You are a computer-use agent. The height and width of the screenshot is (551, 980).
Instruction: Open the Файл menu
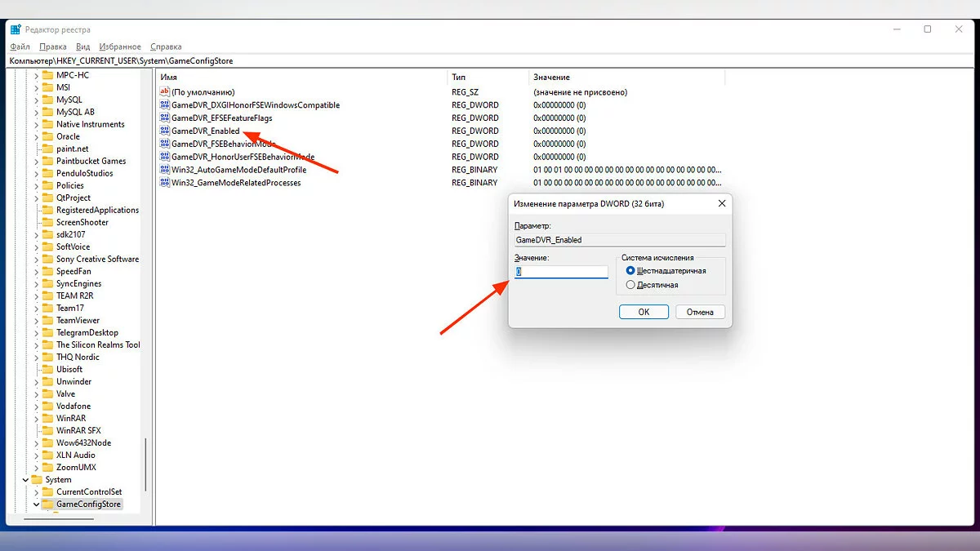click(20, 47)
